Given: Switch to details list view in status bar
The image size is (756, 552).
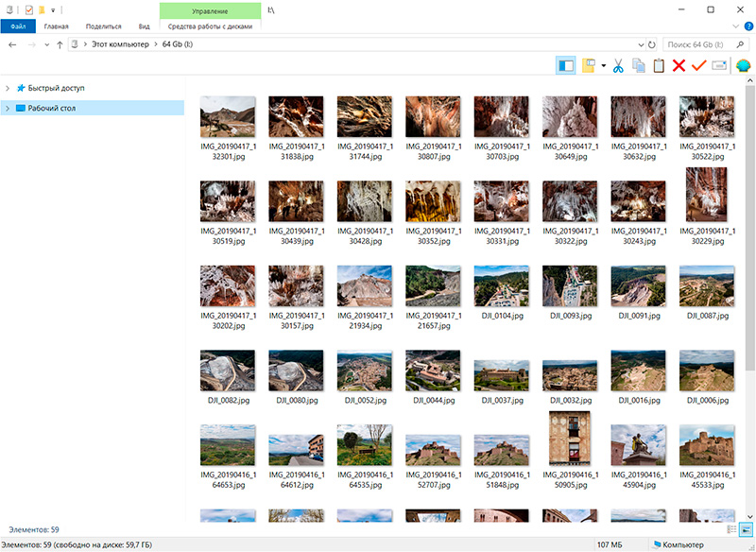Looking at the screenshot, I should [732, 530].
